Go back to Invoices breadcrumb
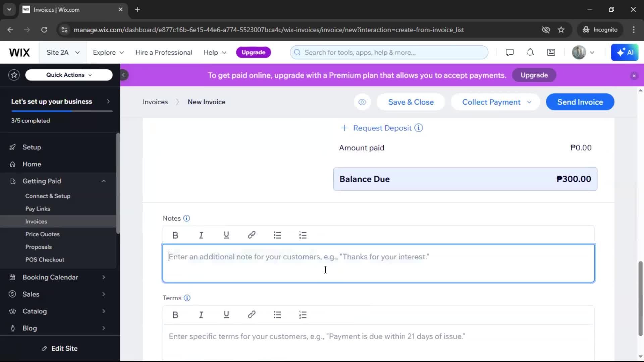The image size is (644, 362). pos(155,102)
